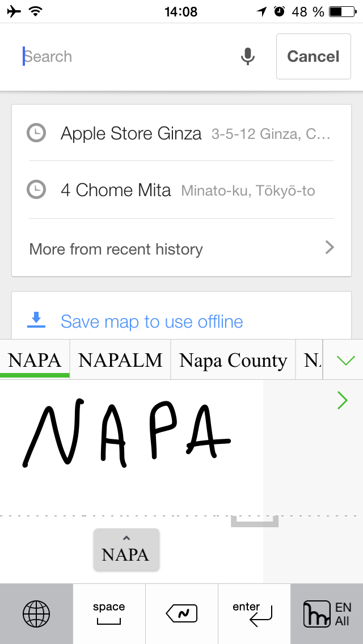Tap the globe keyboard switch icon
The height and width of the screenshot is (644, 363).
pyautogui.click(x=36, y=615)
